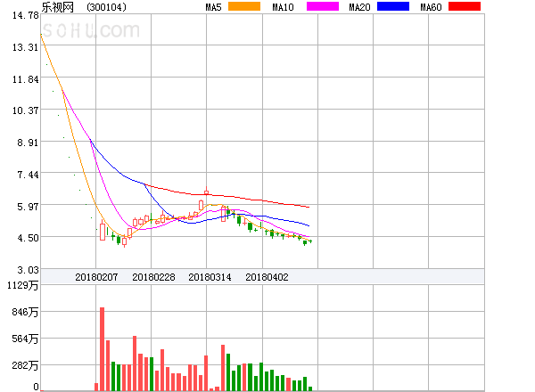The height and width of the screenshot is (392, 535).
Task: Click the highest candlestick touching the MA60 line
Action: tap(207, 192)
